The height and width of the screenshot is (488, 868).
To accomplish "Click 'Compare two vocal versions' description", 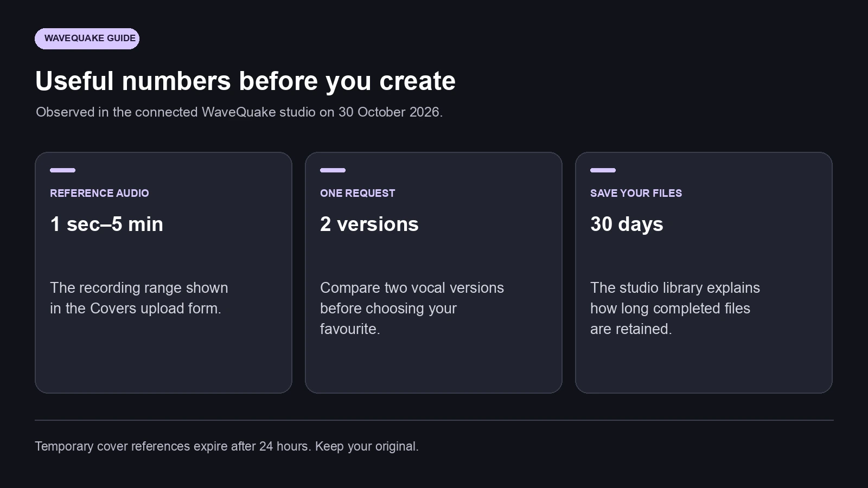I will point(412,308).
